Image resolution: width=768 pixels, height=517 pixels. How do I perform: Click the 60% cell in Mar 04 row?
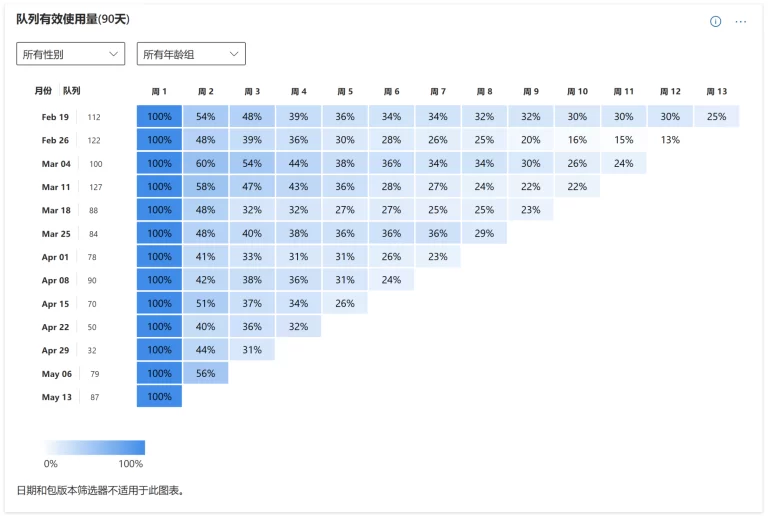tap(206, 164)
